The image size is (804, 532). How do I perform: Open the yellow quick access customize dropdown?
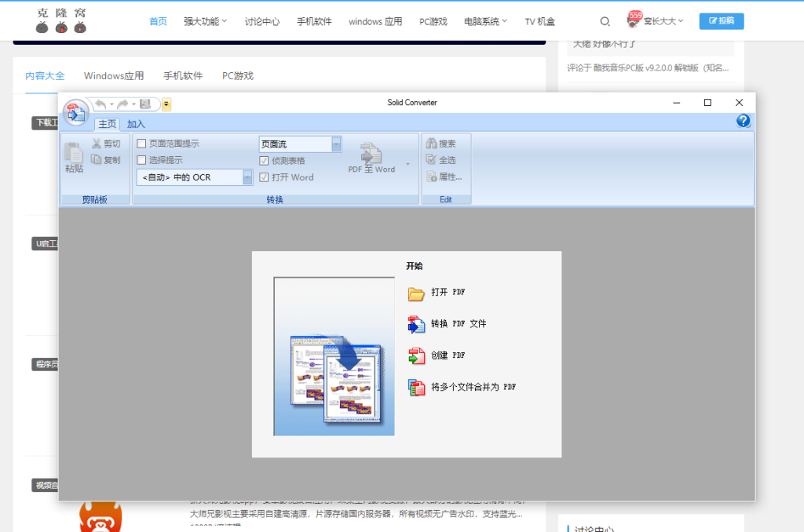pyautogui.click(x=166, y=104)
